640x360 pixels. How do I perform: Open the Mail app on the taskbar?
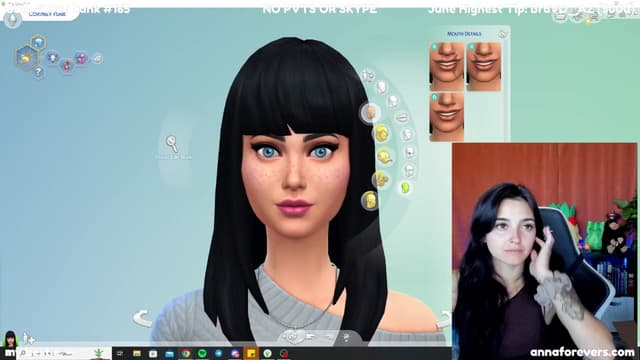coord(169,353)
